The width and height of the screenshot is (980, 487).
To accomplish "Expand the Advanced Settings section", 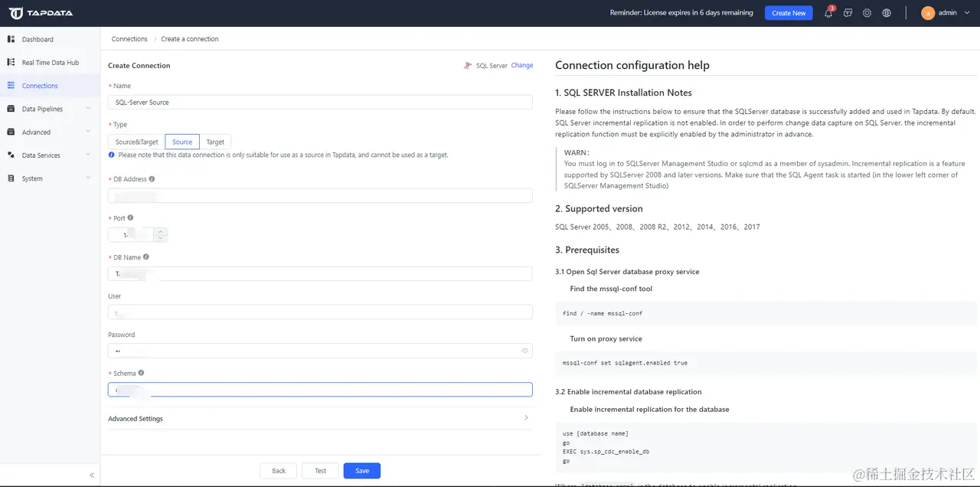I will [320, 418].
